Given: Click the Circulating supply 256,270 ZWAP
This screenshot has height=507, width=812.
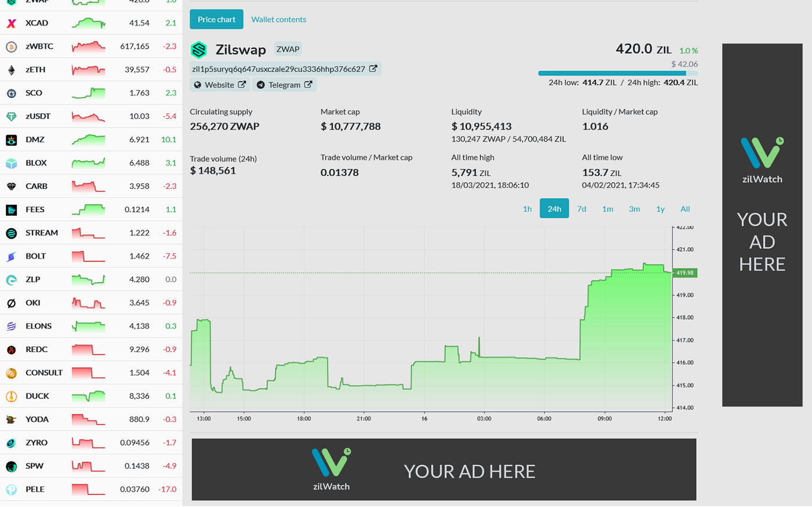Looking at the screenshot, I should pyautogui.click(x=224, y=126).
